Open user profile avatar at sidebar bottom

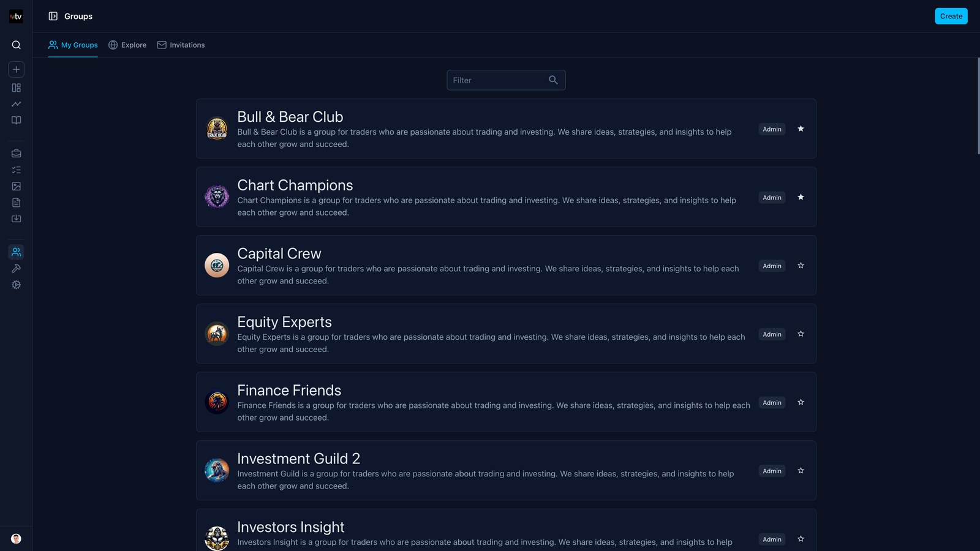pos(17,539)
